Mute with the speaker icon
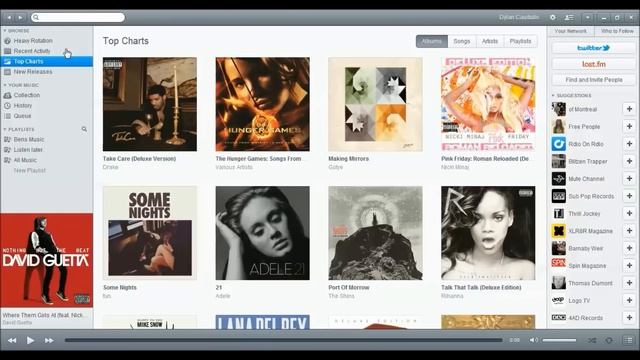This screenshot has width=640, height=360. point(533,340)
